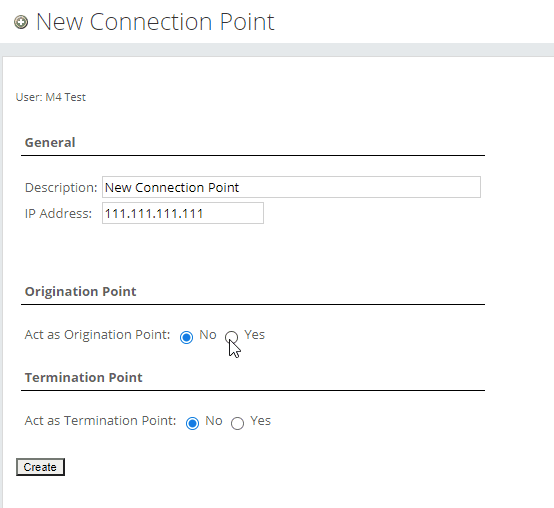Select No radio for Act as Origination Point
The height and width of the screenshot is (508, 554).
[x=186, y=337]
